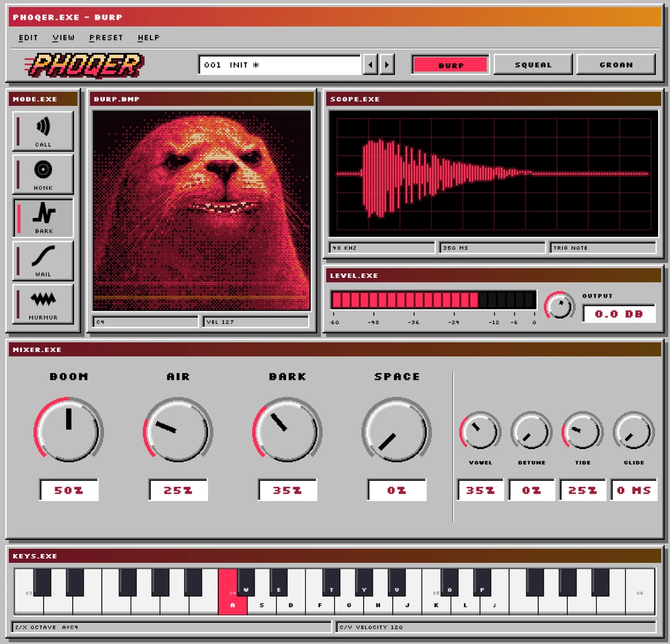670x644 pixels.
Task: Click the AIR knob
Action: point(178,430)
